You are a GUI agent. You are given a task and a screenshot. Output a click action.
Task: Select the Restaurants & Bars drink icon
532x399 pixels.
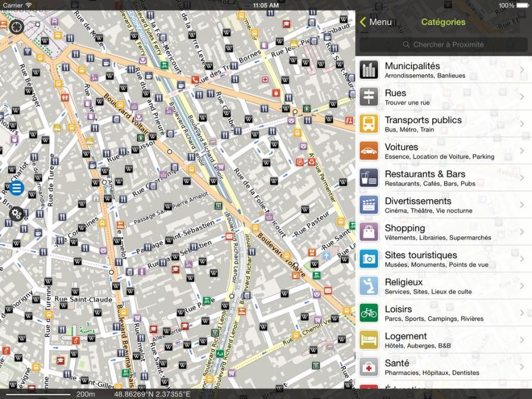coord(369,178)
